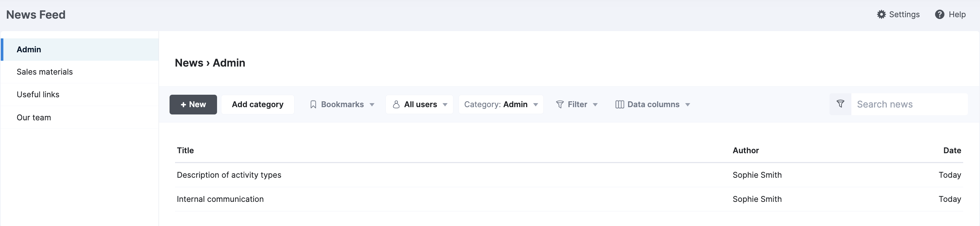The height and width of the screenshot is (226, 980).
Task: Click the funnel icon next to search box
Action: point(840,104)
